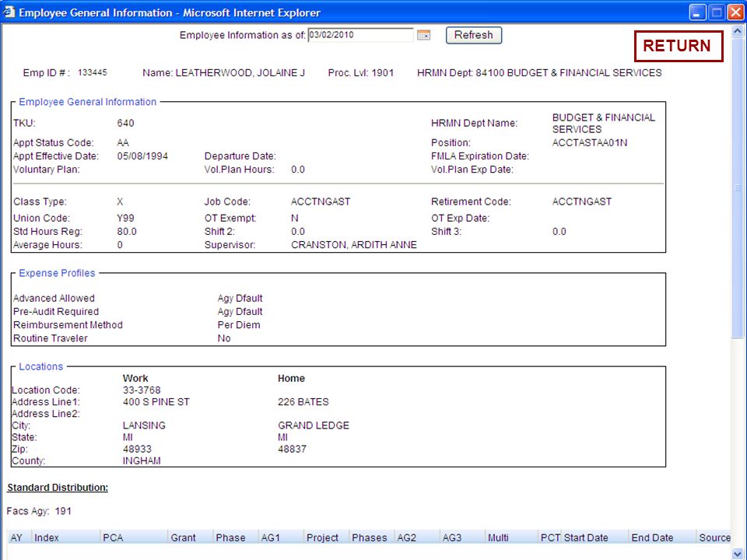Click the Std Hours Reg value 80.0
Viewport: 747px width, 560px height.
click(127, 232)
